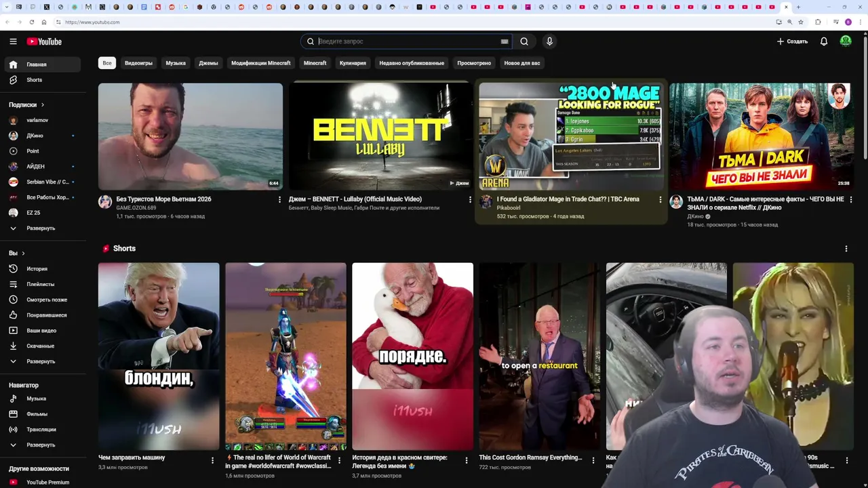Click the search magnifier button

[x=524, y=41]
